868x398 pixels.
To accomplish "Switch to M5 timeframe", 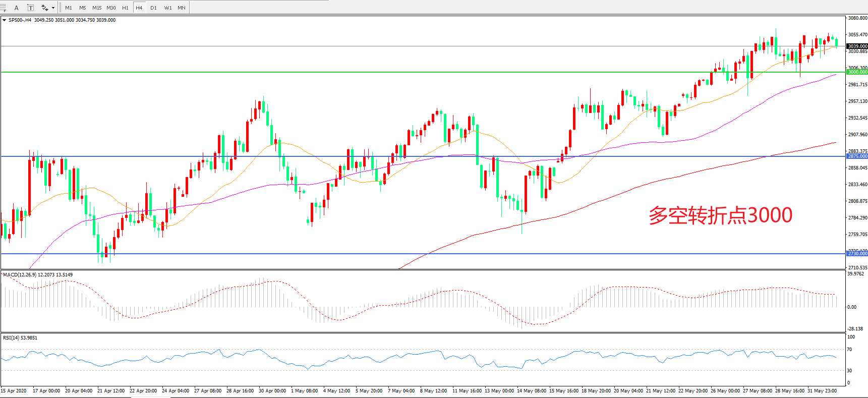I will point(83,8).
